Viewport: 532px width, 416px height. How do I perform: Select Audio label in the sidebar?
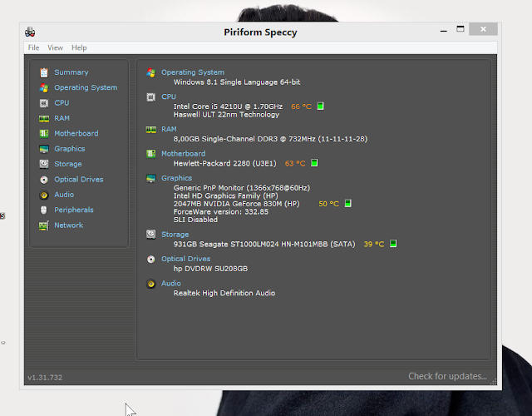64,195
